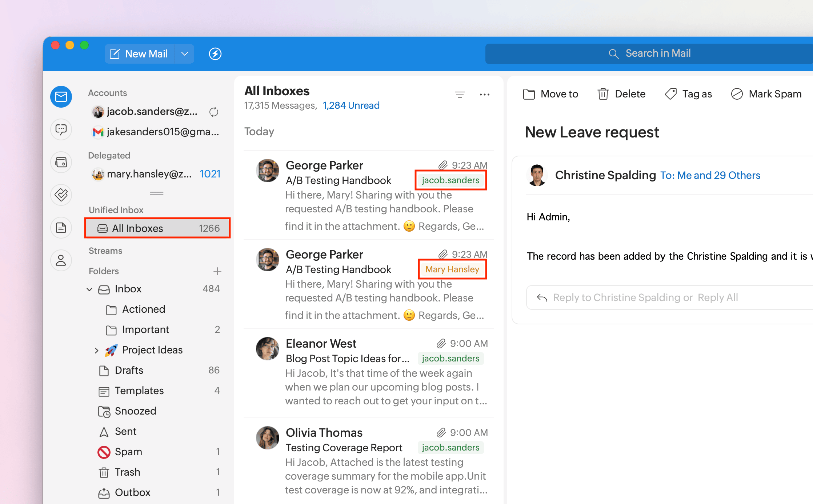Open the All Inboxes more options menu
The image size is (813, 504).
coord(484,95)
